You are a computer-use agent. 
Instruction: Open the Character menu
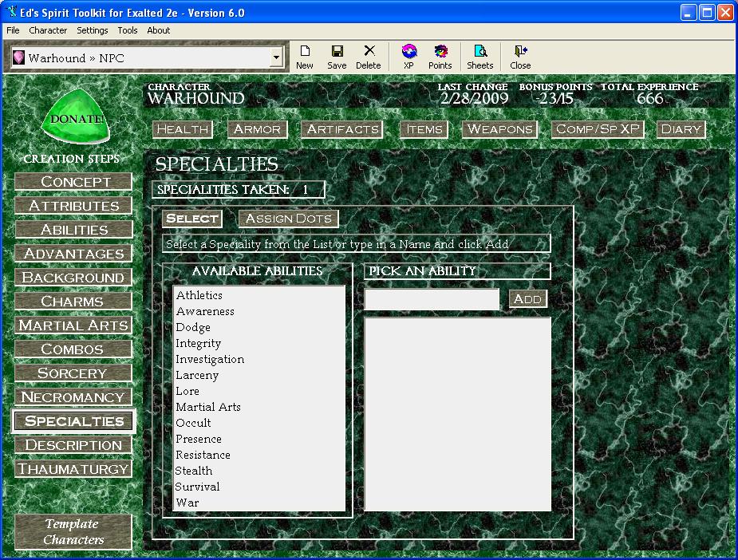[x=48, y=30]
